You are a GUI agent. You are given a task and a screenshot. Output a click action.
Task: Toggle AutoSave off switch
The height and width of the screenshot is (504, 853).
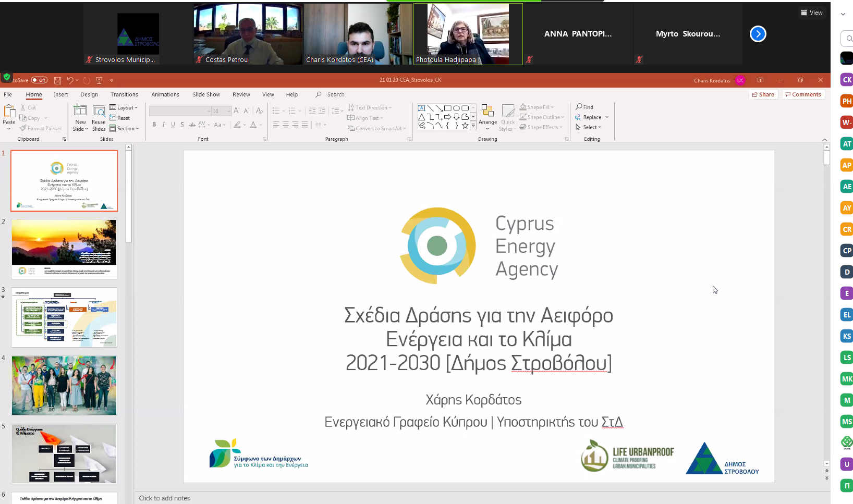39,80
